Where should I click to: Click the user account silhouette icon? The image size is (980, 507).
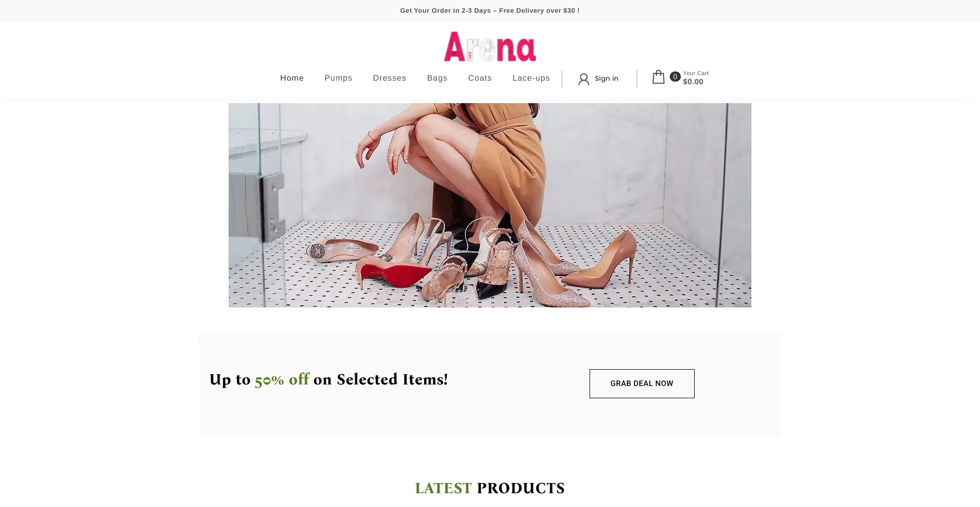pos(583,79)
